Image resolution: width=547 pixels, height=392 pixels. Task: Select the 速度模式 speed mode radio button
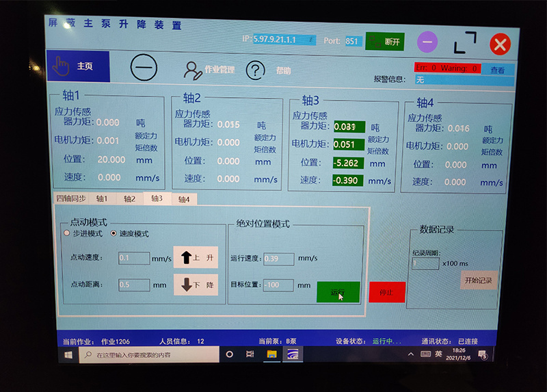113,233
